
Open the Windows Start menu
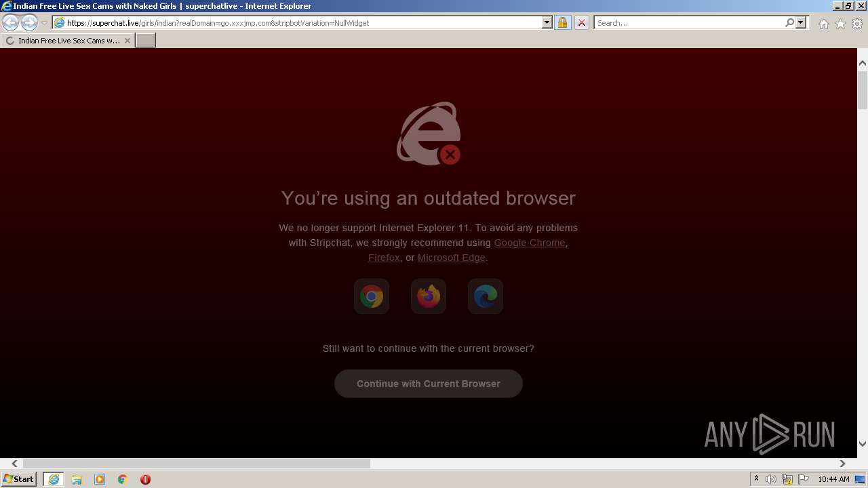pyautogui.click(x=19, y=479)
